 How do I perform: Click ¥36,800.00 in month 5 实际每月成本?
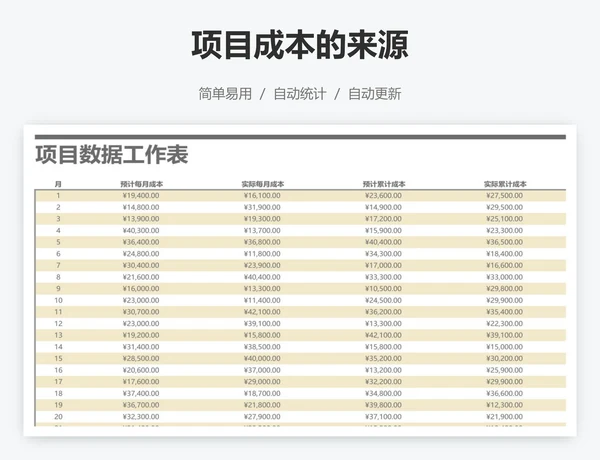tap(262, 242)
